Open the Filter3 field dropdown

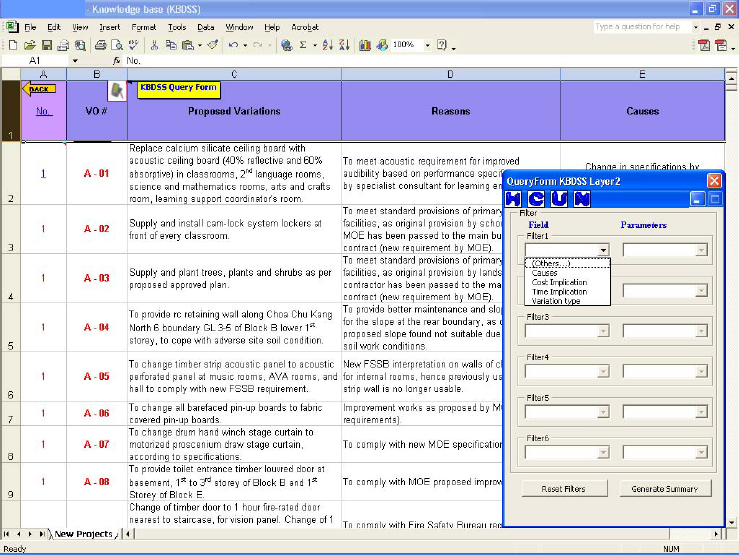pos(603,331)
